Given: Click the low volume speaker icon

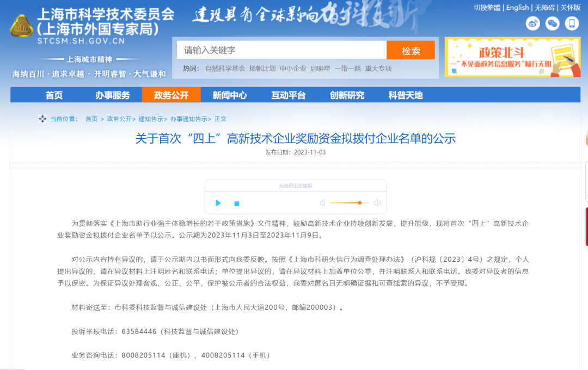Looking at the screenshot, I should click(x=322, y=203).
